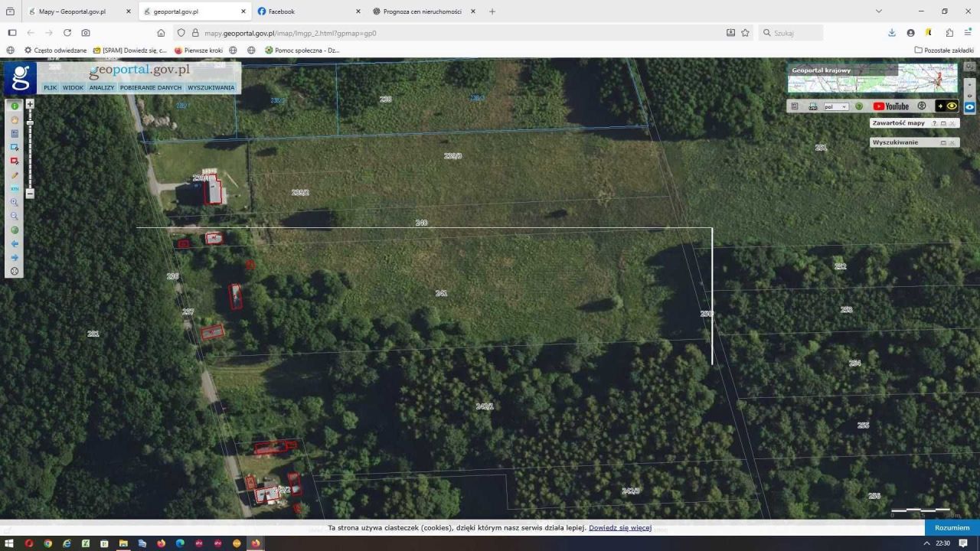The height and width of the screenshot is (551, 980).
Task: Expand the Wyszukiwanie panel
Action: pyautogui.click(x=943, y=142)
